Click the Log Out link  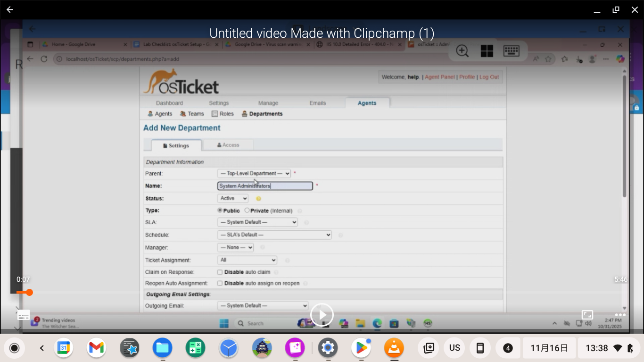click(489, 77)
